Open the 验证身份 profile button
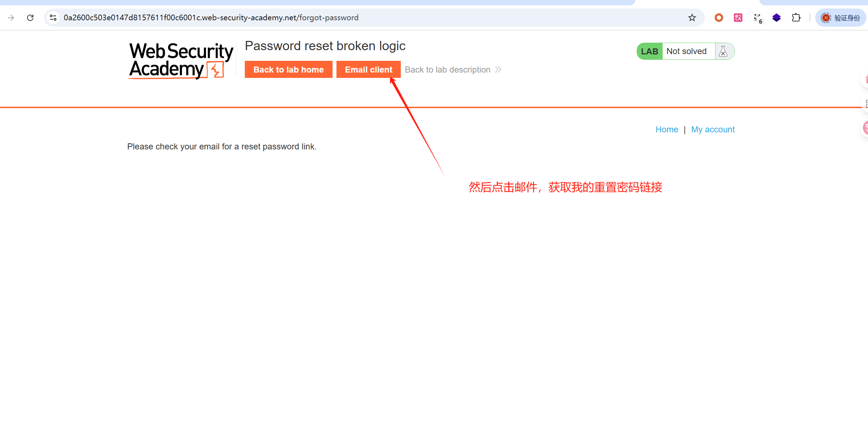Viewport: 868px width, 424px height. pyautogui.click(x=841, y=17)
